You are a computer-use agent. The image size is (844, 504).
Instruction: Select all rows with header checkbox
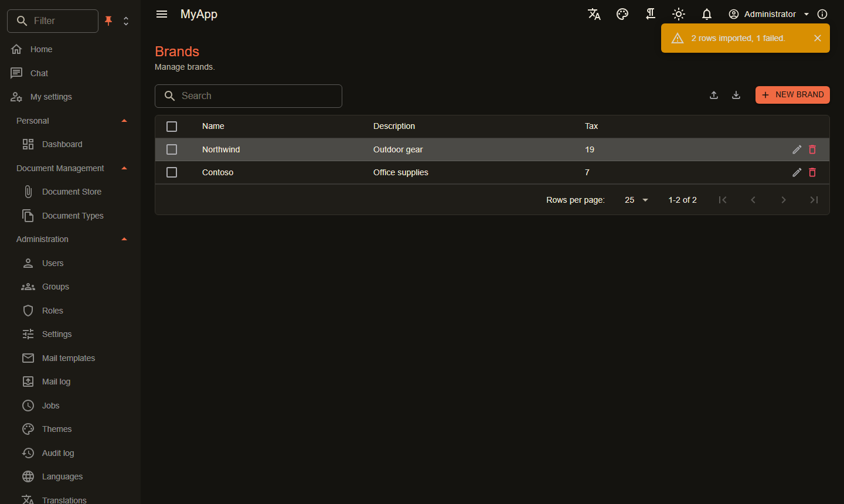pyautogui.click(x=172, y=127)
